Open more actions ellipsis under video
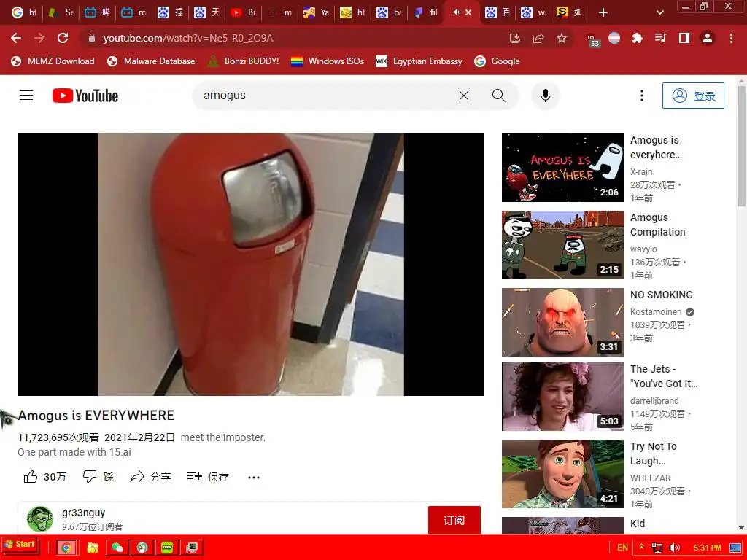Image resolution: width=747 pixels, height=560 pixels. pyautogui.click(x=254, y=477)
